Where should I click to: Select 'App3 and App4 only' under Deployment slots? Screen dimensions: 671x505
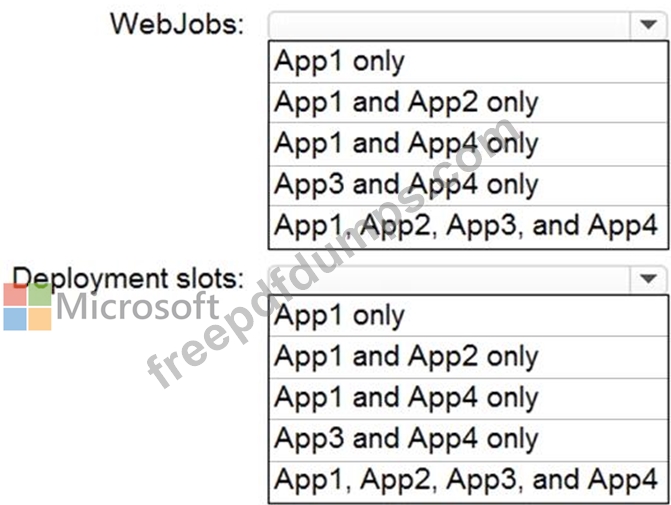tap(468, 440)
